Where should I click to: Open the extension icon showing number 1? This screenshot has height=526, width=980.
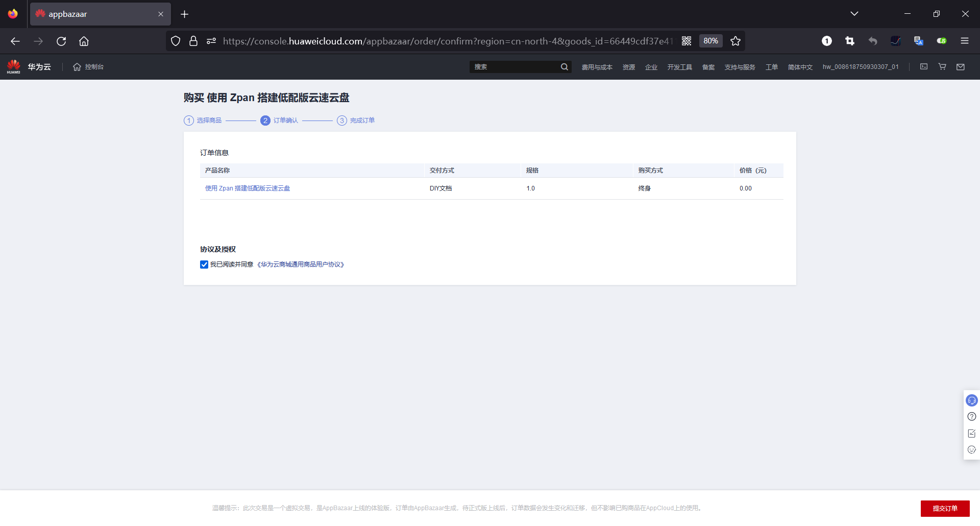(827, 41)
